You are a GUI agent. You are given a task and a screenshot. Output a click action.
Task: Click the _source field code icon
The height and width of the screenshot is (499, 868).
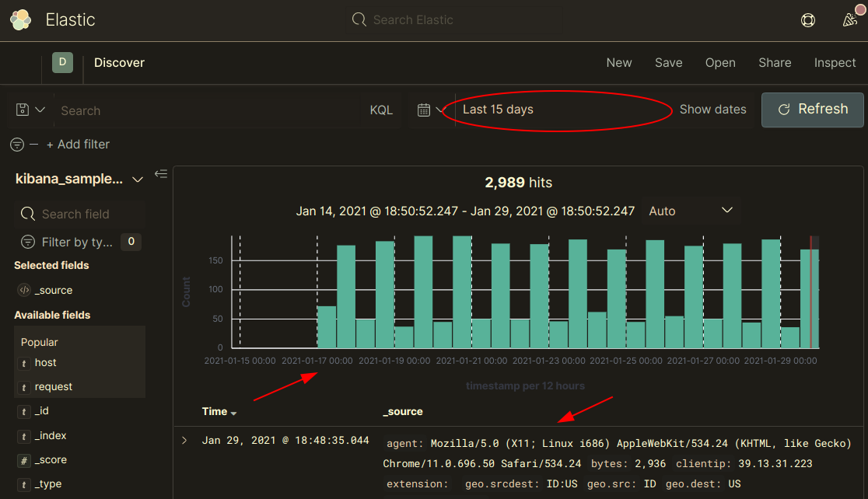pyautogui.click(x=24, y=290)
